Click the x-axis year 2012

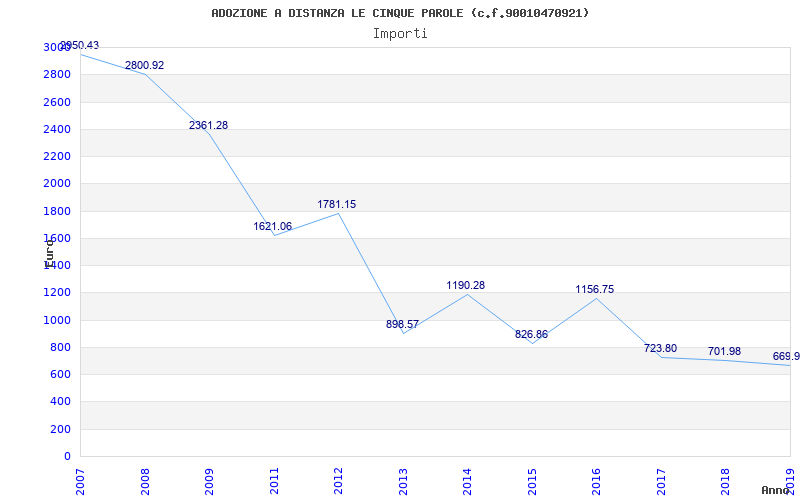(338, 482)
